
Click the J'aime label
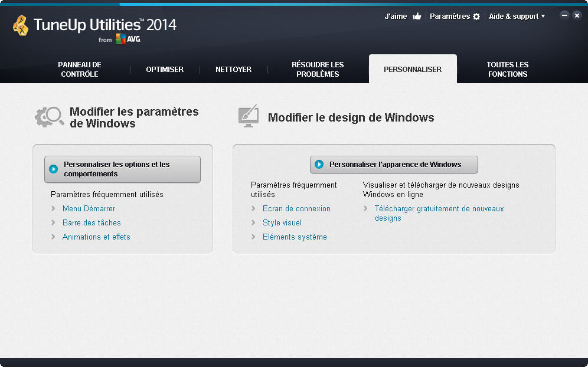396,17
